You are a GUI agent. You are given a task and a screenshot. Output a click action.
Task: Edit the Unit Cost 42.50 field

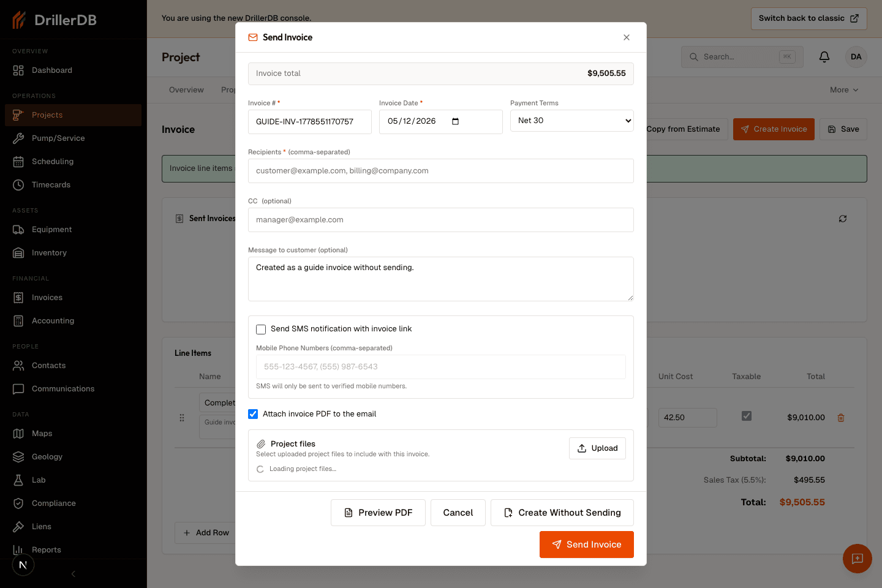[x=687, y=418]
